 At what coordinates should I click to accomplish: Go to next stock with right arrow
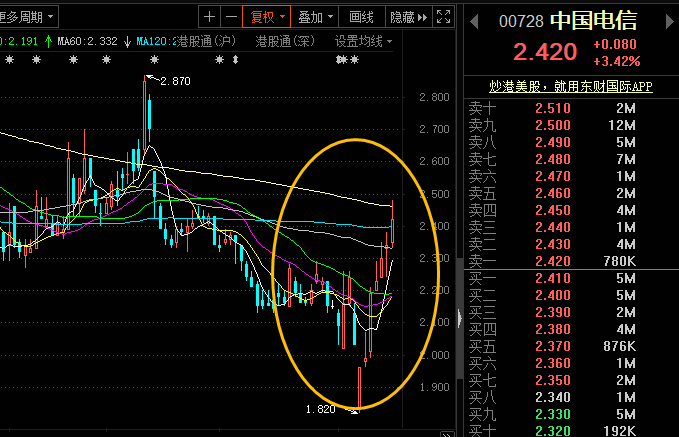coord(669,21)
